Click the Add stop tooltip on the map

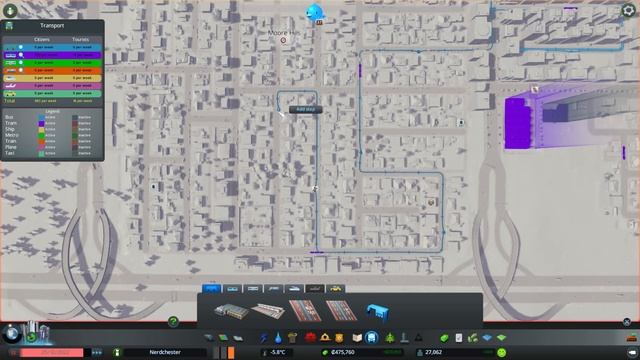pyautogui.click(x=306, y=109)
